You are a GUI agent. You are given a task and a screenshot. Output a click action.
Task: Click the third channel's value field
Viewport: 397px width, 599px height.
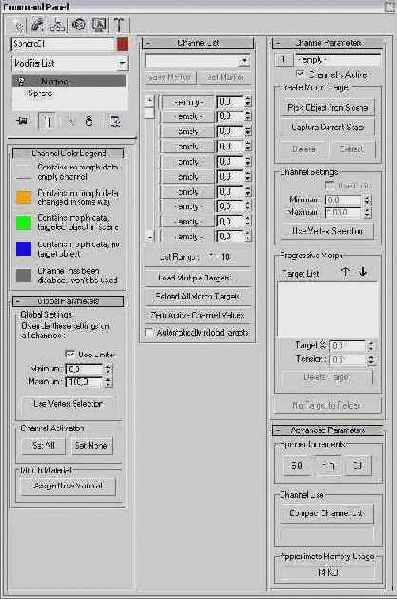pyautogui.click(x=230, y=131)
